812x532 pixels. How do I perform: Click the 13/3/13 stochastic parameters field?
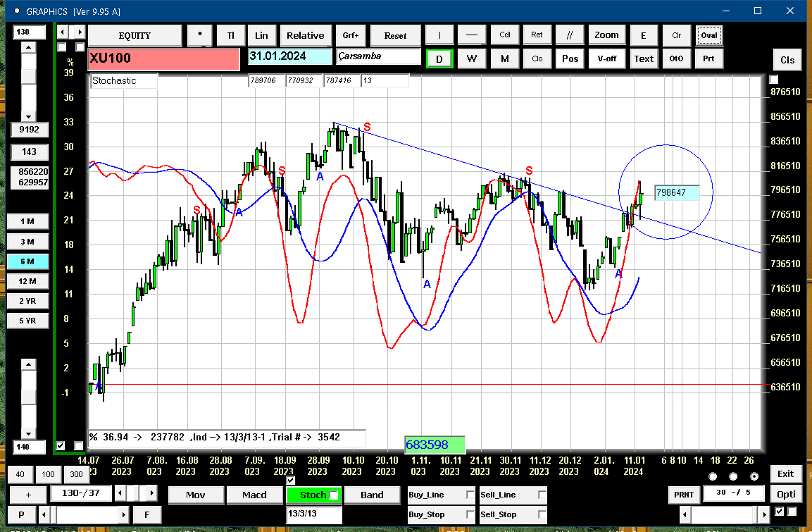click(314, 514)
